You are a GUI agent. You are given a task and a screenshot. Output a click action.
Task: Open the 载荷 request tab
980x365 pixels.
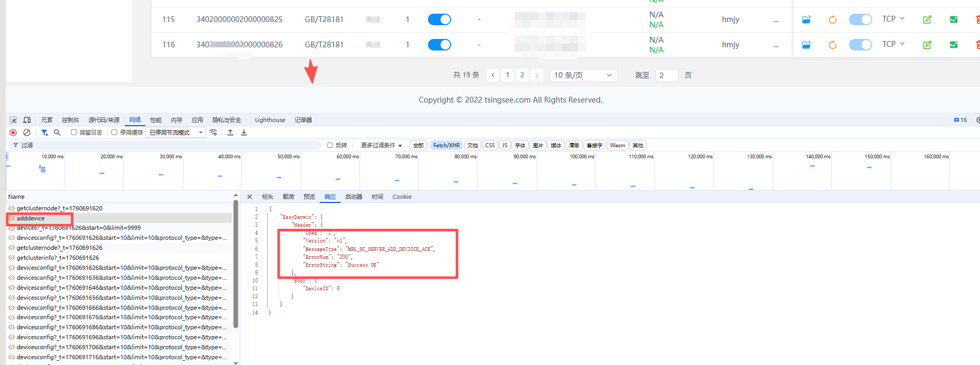tap(289, 197)
